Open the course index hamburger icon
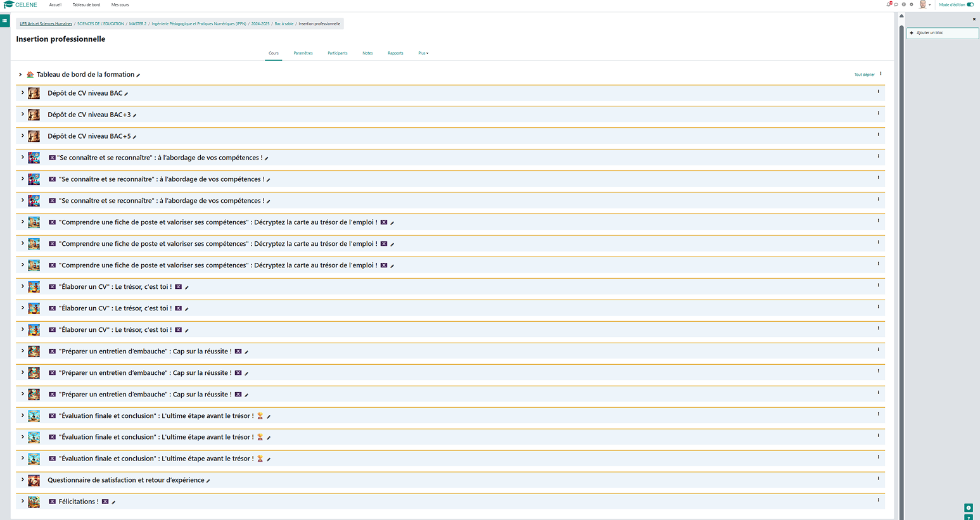This screenshot has height=520, width=980. (6, 21)
